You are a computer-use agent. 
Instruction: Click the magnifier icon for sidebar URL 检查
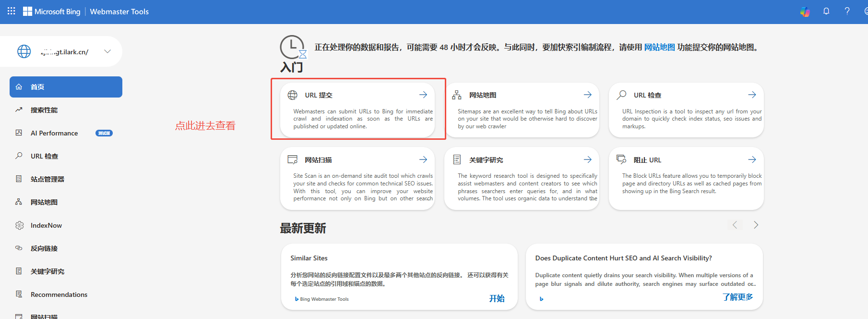point(19,156)
